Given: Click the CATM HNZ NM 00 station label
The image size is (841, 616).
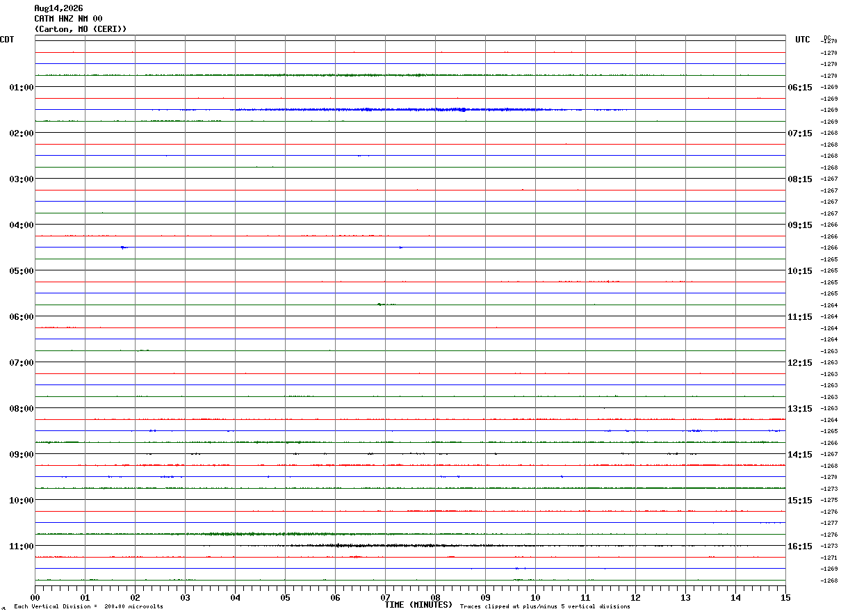Looking at the screenshot, I should tap(68, 19).
